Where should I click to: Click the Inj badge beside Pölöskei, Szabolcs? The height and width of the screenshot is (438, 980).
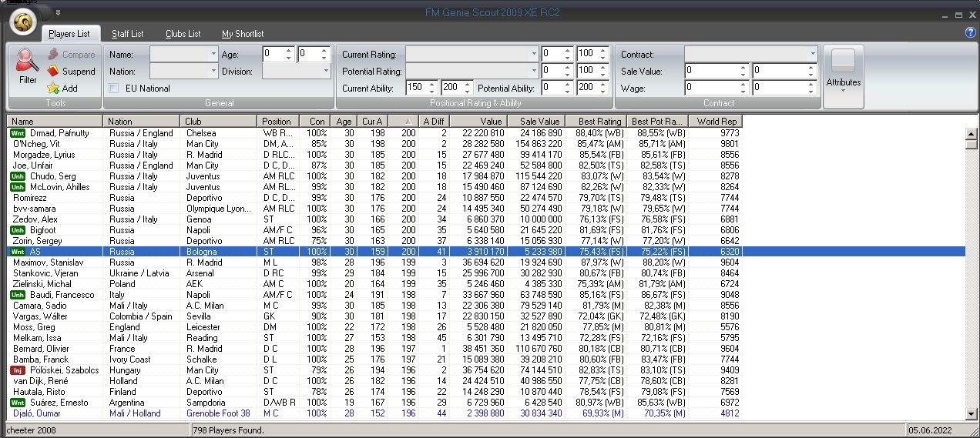coord(17,370)
